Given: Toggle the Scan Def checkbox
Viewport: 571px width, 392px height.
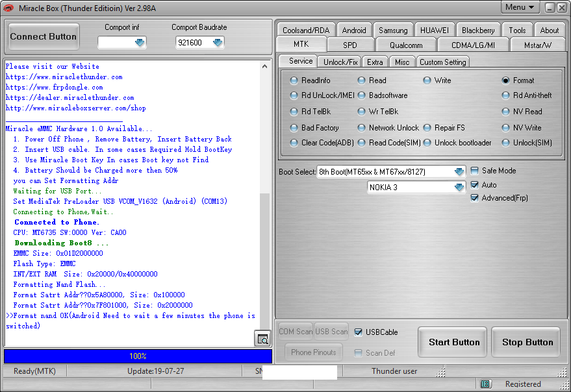Looking at the screenshot, I should coord(359,352).
